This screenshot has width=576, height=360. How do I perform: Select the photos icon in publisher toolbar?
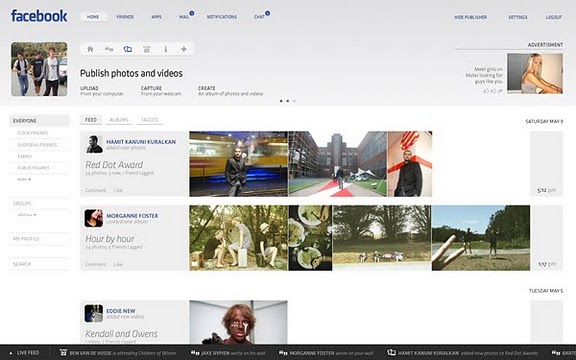[x=127, y=49]
